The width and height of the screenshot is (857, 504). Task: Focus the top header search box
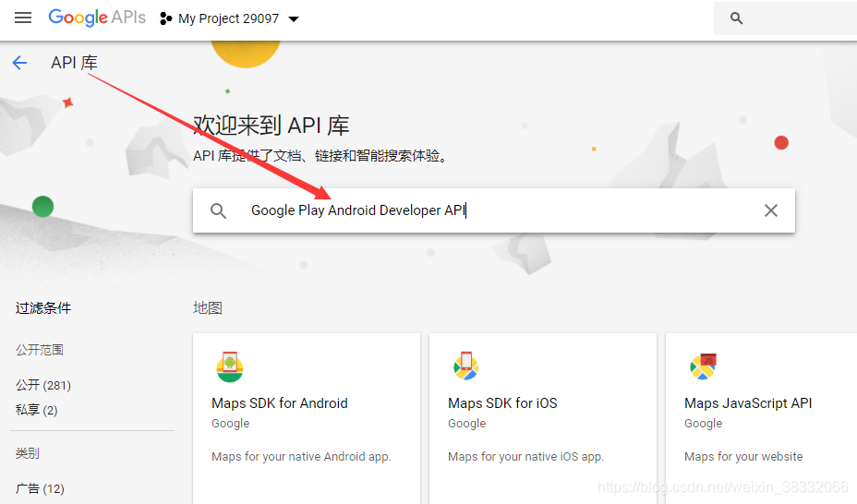click(785, 18)
